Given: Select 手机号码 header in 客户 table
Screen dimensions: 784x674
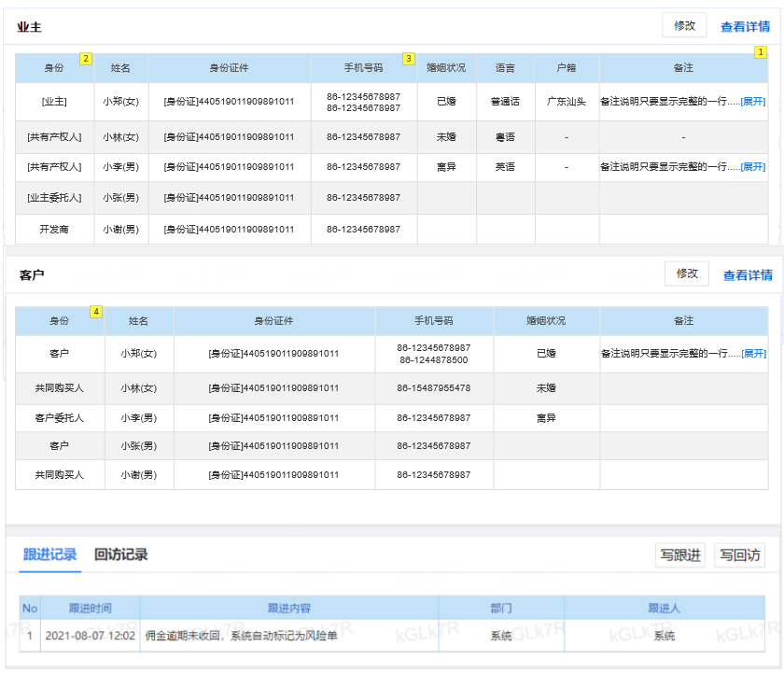Looking at the screenshot, I should 433,321.
